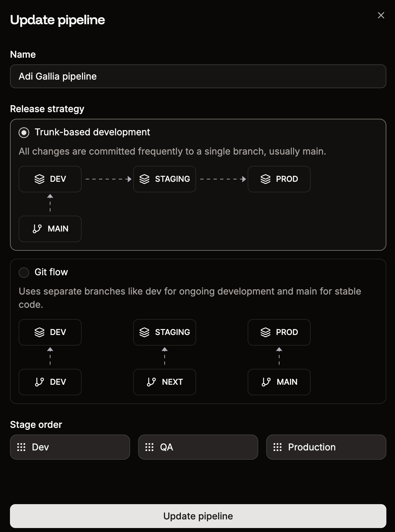Click the Trunk-based description text
The height and width of the screenshot is (532, 395).
(172, 151)
